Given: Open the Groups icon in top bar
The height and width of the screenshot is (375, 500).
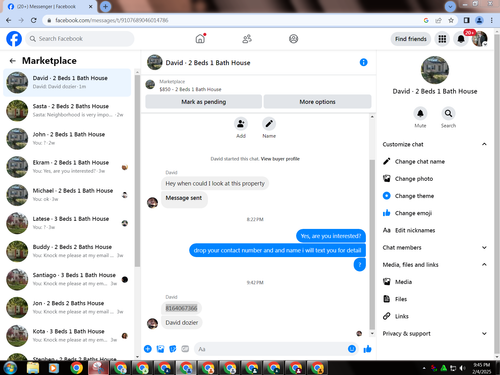Looking at the screenshot, I should tap(293, 39).
